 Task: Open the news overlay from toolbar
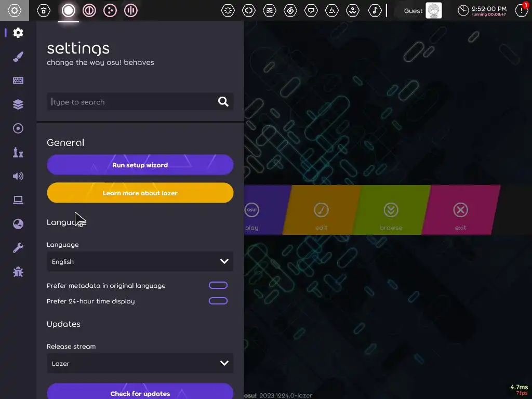(x=228, y=10)
